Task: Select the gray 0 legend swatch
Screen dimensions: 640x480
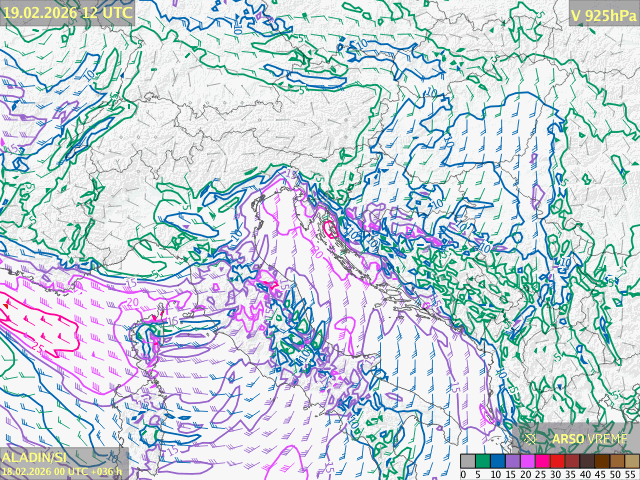Action: pyautogui.click(x=468, y=462)
